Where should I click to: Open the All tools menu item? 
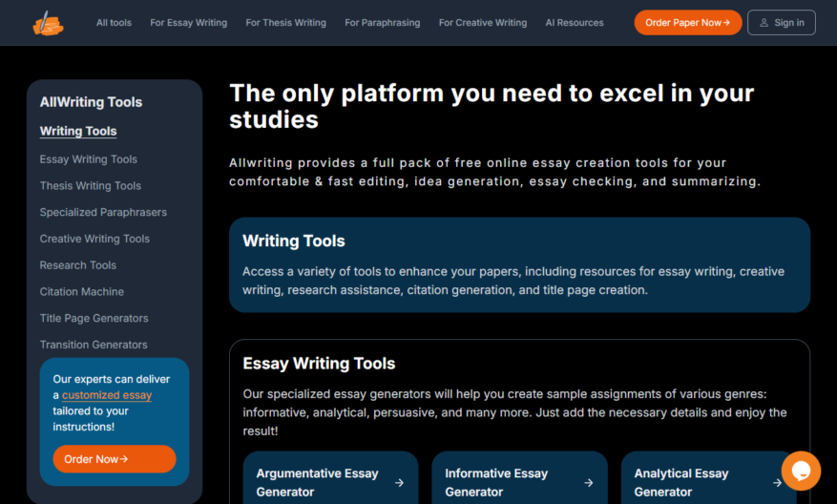[114, 23]
